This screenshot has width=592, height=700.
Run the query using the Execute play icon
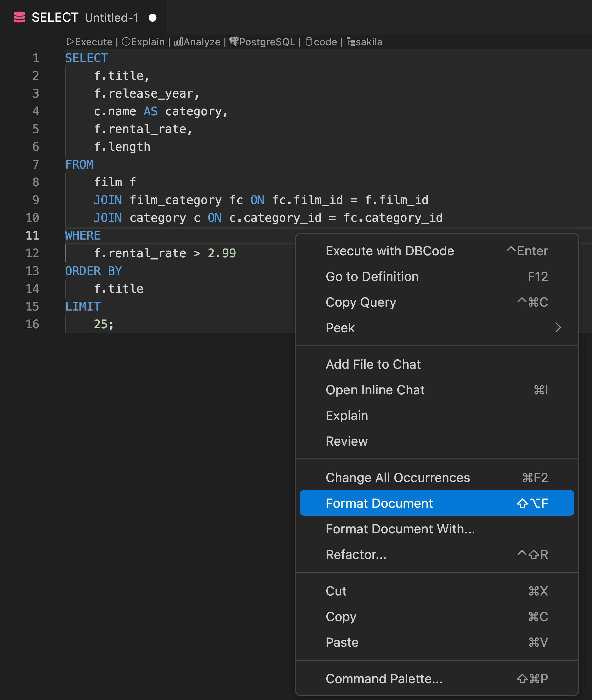tap(71, 42)
